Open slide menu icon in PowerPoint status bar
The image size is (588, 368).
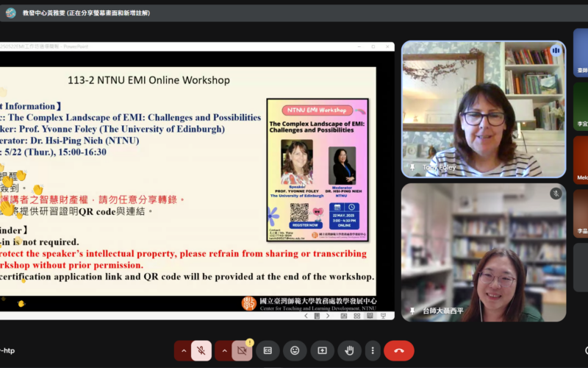pos(317,316)
